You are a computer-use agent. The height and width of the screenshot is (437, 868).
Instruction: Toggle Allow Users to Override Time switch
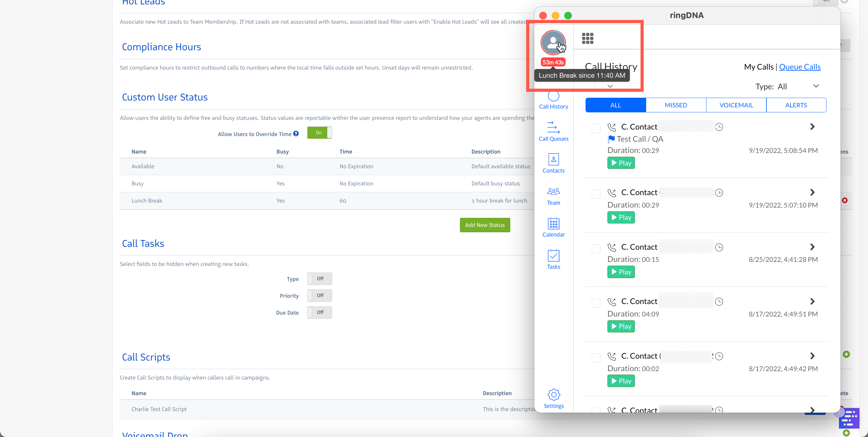point(319,133)
